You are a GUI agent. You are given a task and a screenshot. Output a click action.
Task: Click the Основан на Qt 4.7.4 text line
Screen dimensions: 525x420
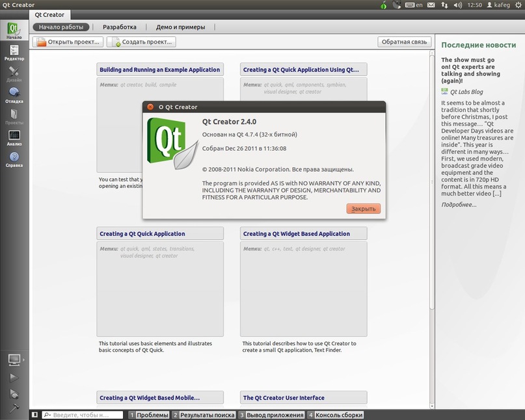click(249, 135)
